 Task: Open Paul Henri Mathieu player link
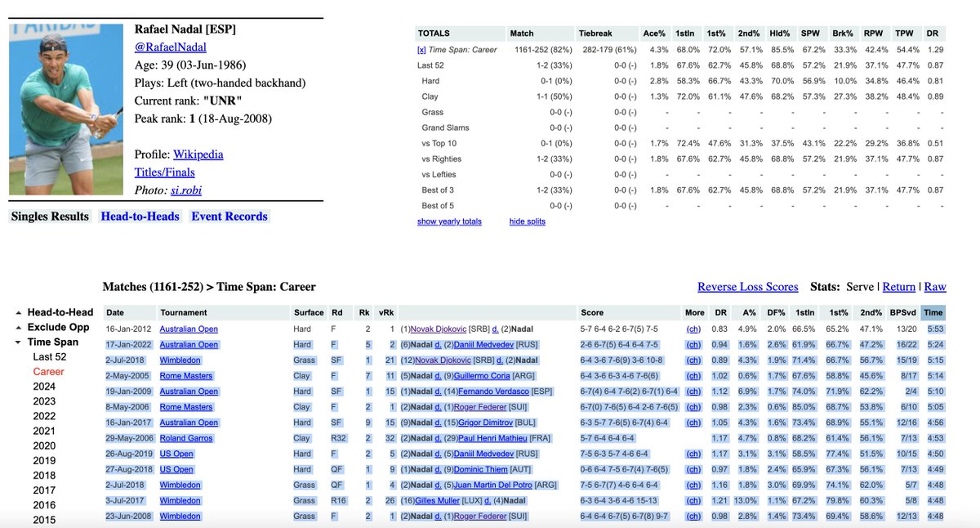coord(493,438)
